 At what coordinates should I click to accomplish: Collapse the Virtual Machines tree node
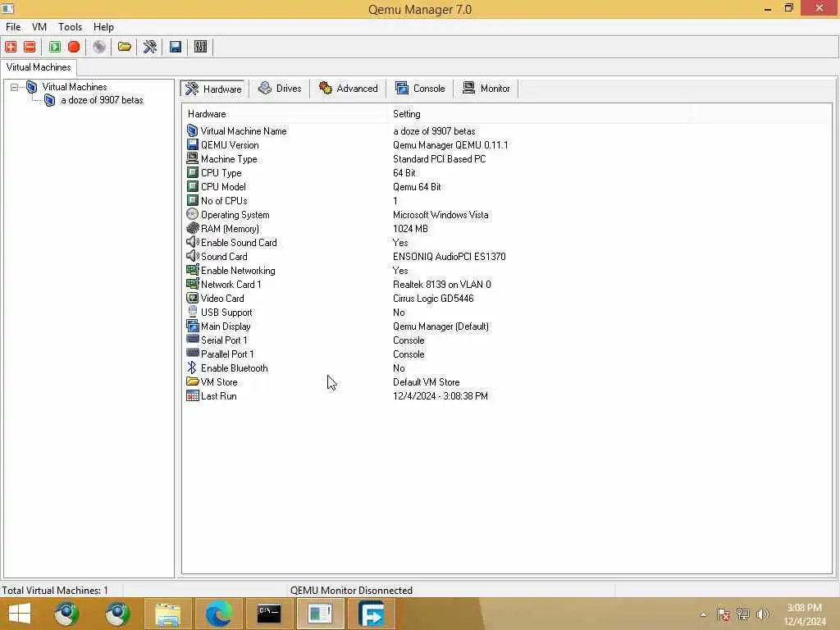[15, 87]
